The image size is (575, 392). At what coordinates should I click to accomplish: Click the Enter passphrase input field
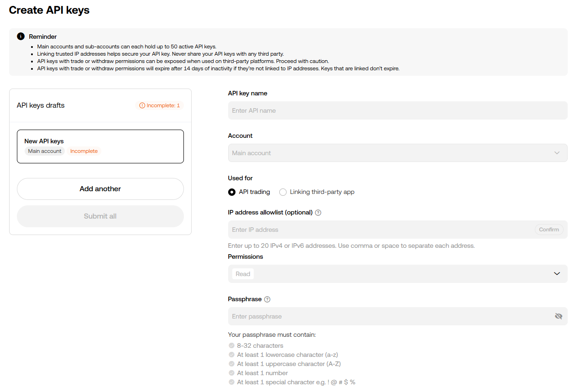[388, 316]
